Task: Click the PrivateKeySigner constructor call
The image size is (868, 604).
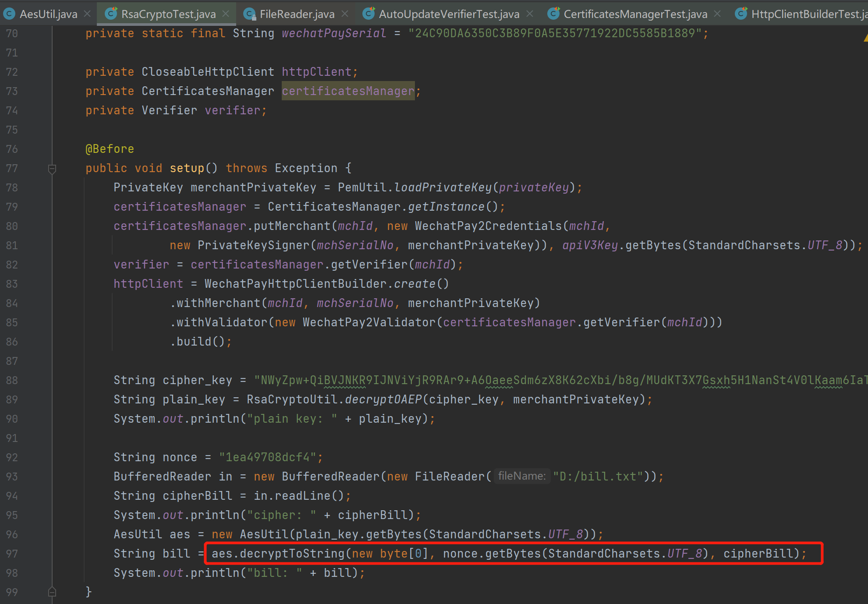Action: pyautogui.click(x=253, y=245)
